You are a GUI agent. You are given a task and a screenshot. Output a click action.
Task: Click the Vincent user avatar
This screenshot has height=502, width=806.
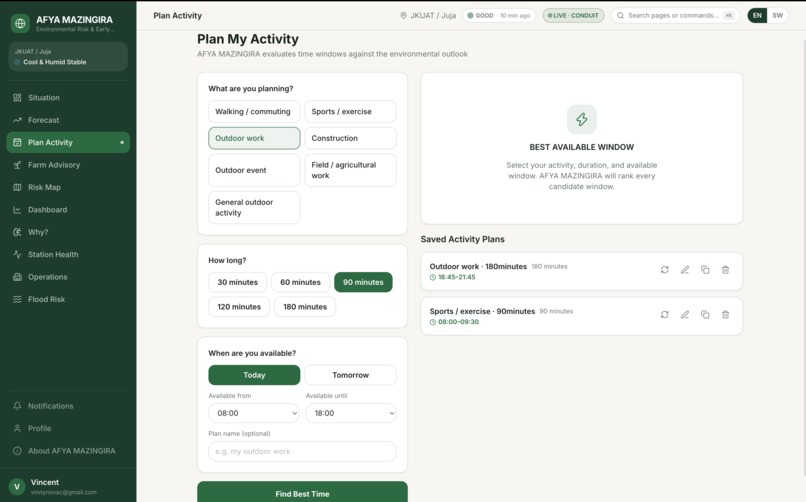[17, 486]
